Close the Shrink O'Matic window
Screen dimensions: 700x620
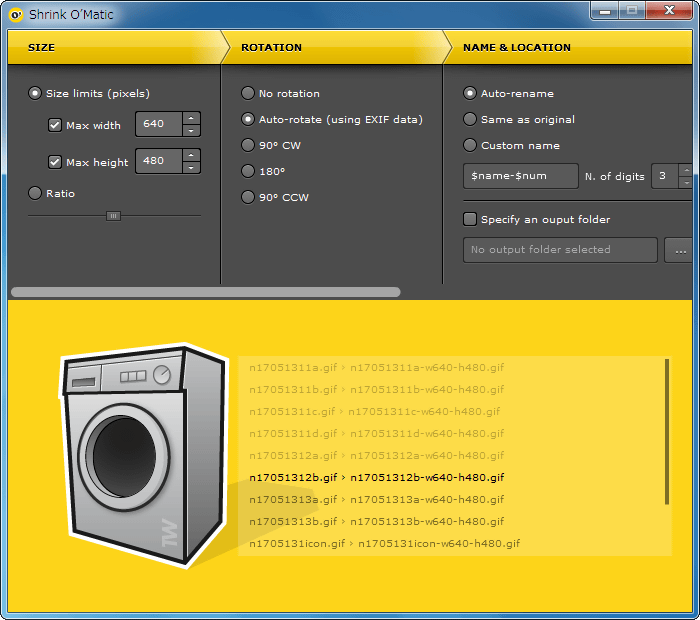click(669, 11)
